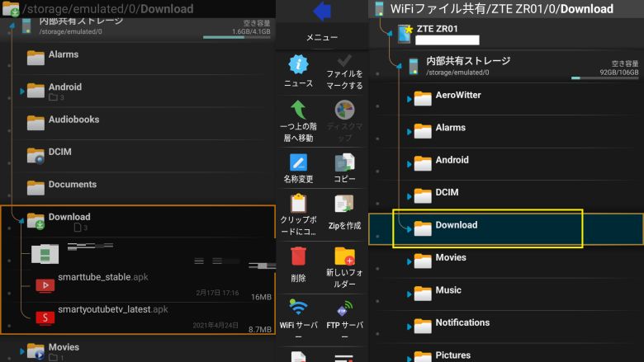Open the Notifications folder

click(x=506, y=327)
